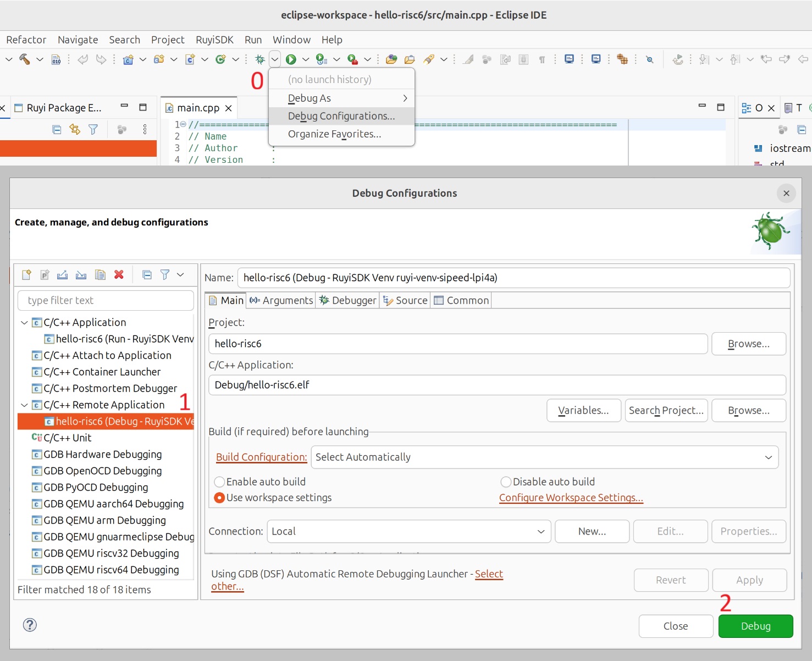
Task: Open the Debug toolbar dropdown arrow
Action: [x=275, y=59]
